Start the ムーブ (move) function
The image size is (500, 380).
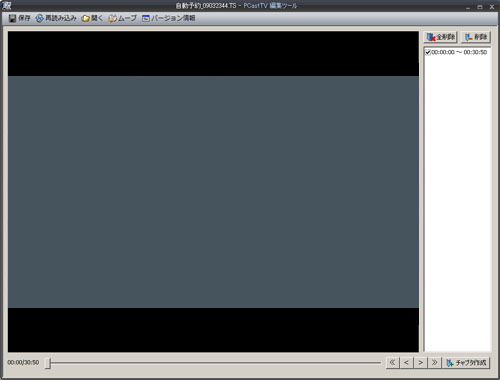(123, 18)
